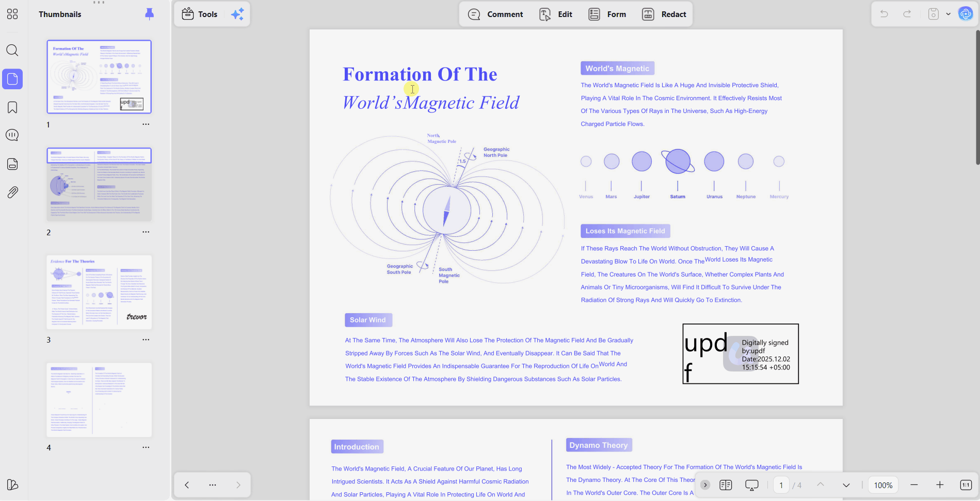Click the vertical scrollbar of document
The height and width of the screenshot is (501, 980).
[x=977, y=98]
